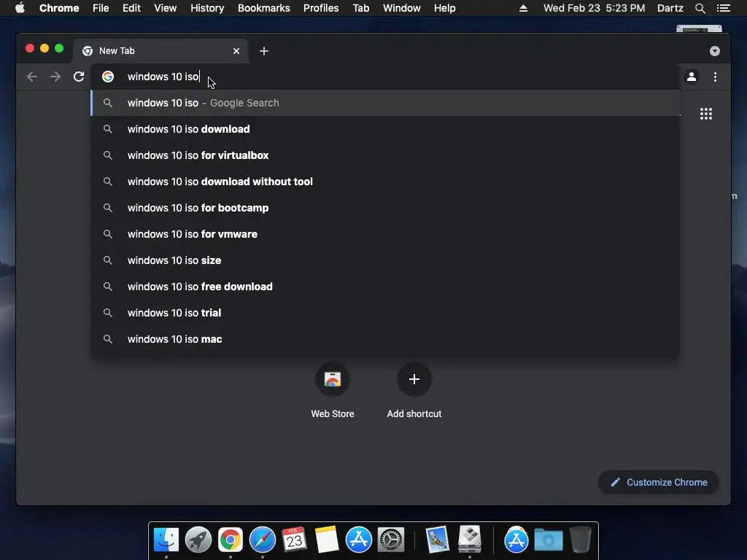Click the Google logo in address bar
This screenshot has width=747, height=560.
[108, 77]
